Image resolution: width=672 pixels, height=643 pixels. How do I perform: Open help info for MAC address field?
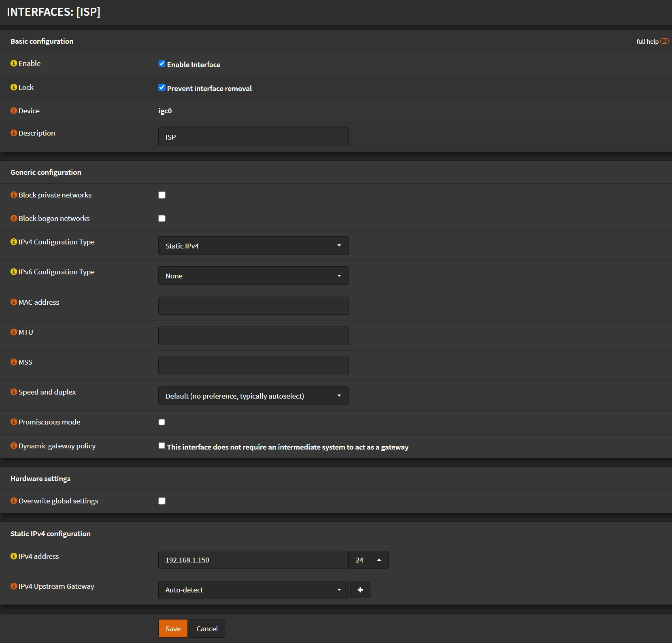tap(13, 302)
